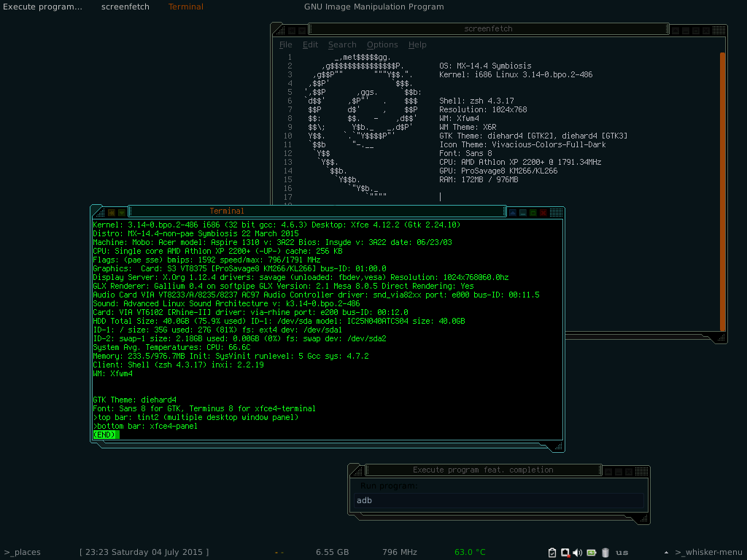Viewport: 747px width, 560px height.
Task: Click Terminal window bottom-right resize grip
Action: tap(558, 446)
